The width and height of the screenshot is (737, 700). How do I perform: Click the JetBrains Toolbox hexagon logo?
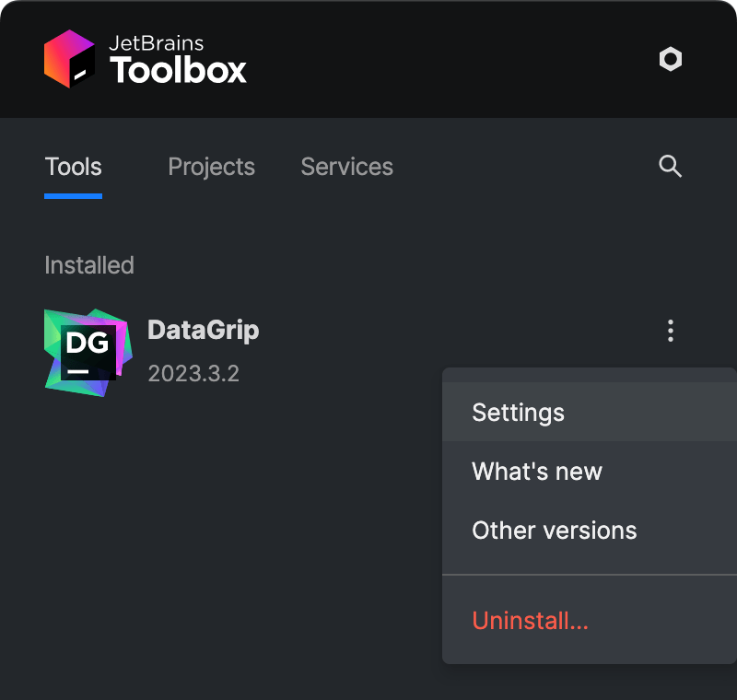tap(69, 59)
